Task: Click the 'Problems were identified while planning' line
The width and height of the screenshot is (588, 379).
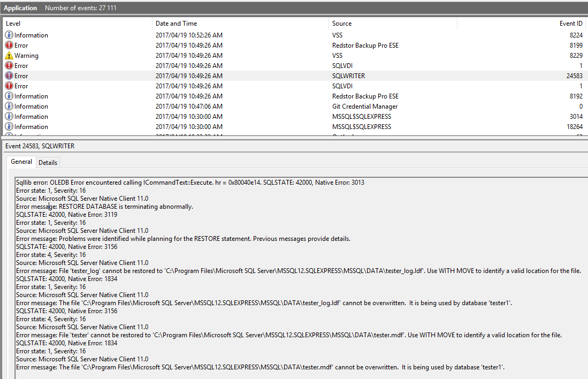Action: [x=183, y=239]
